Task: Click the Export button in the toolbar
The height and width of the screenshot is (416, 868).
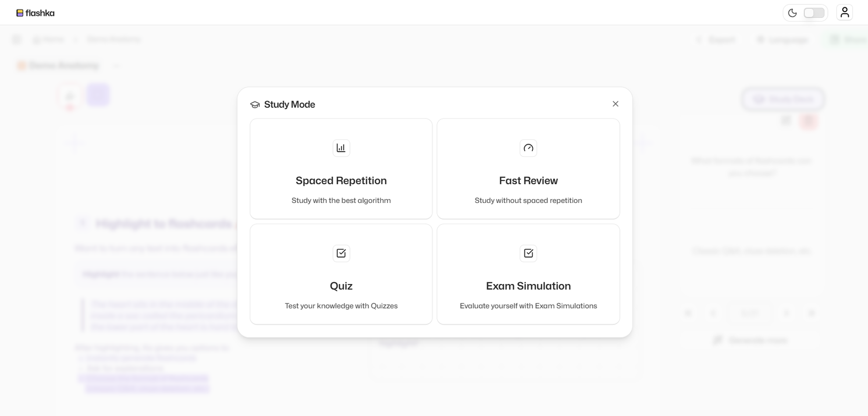Action: click(716, 39)
